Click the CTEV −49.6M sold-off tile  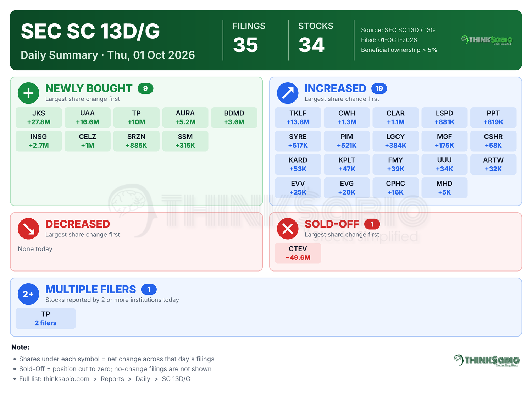298,253
